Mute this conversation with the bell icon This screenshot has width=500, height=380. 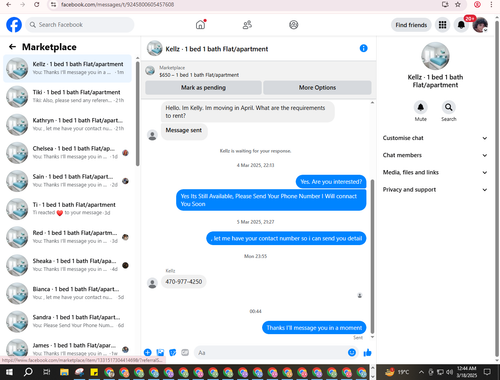[x=421, y=107]
